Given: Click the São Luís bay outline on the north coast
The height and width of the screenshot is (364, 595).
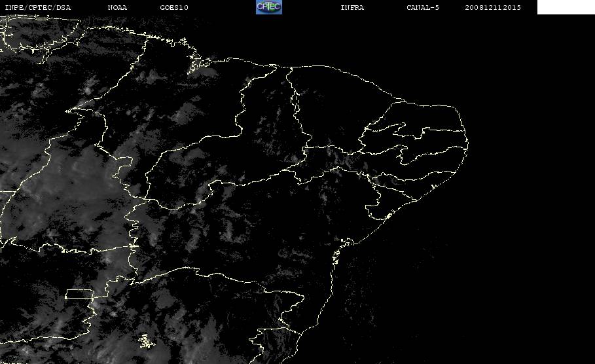Looking at the screenshot, I should [196, 64].
